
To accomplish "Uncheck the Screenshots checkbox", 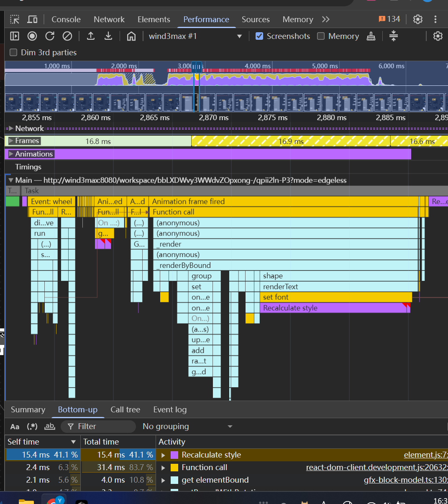I will click(259, 36).
